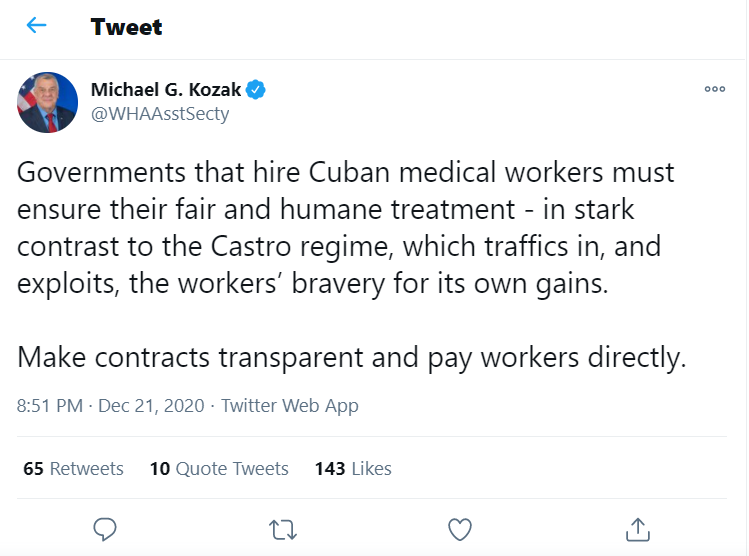Click the Twitter Web App source link
Viewport: 749px width, 556px height.
point(289,406)
